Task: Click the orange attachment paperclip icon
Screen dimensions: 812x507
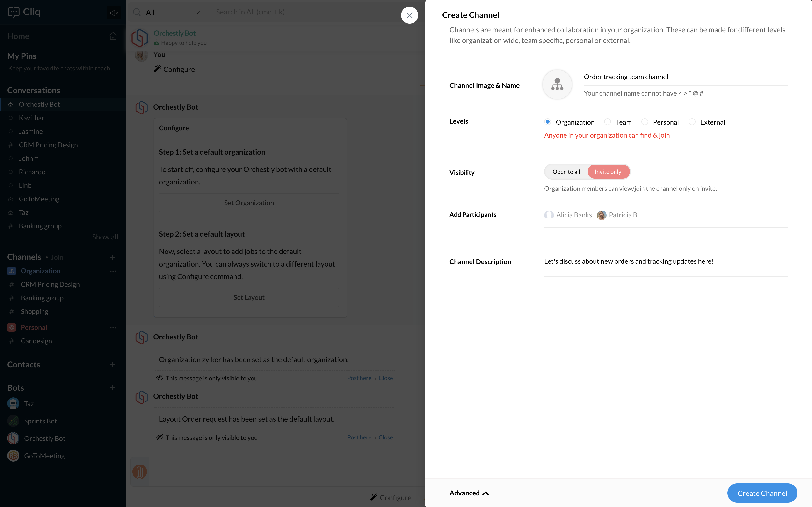Action: [140, 472]
